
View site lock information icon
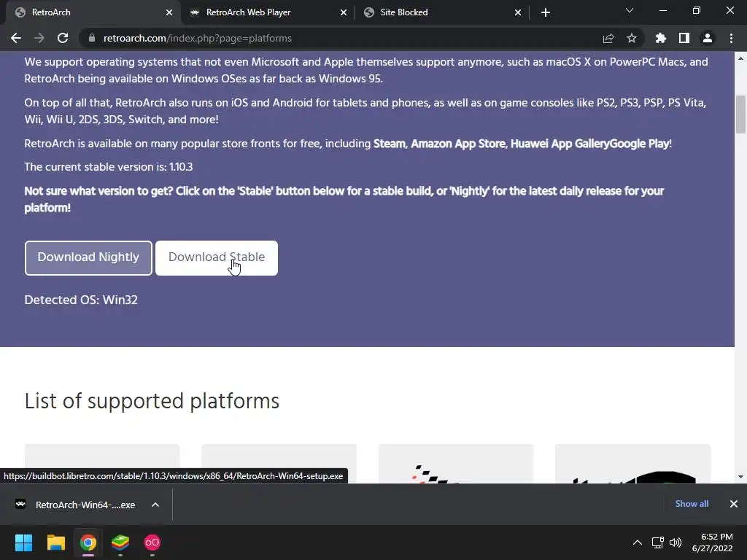point(92,38)
